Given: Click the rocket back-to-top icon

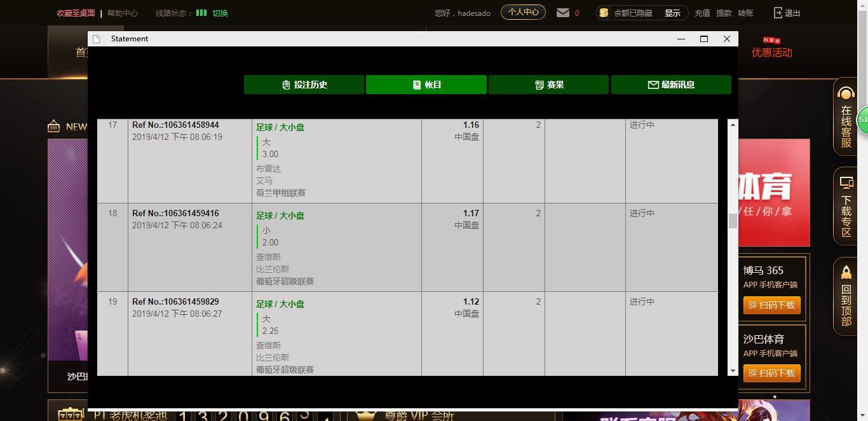Looking at the screenshot, I should point(846,272).
